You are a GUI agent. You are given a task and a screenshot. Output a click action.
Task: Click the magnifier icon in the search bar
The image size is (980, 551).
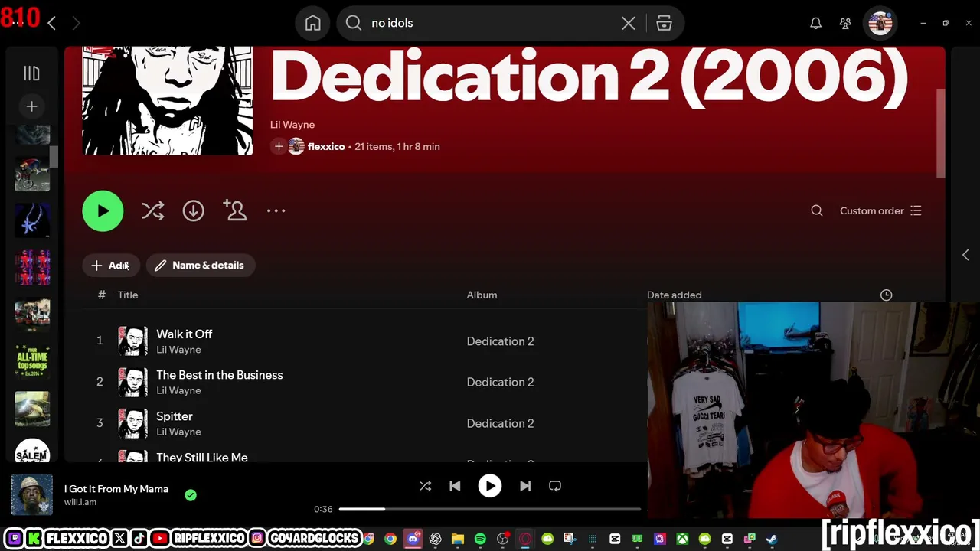354,23
